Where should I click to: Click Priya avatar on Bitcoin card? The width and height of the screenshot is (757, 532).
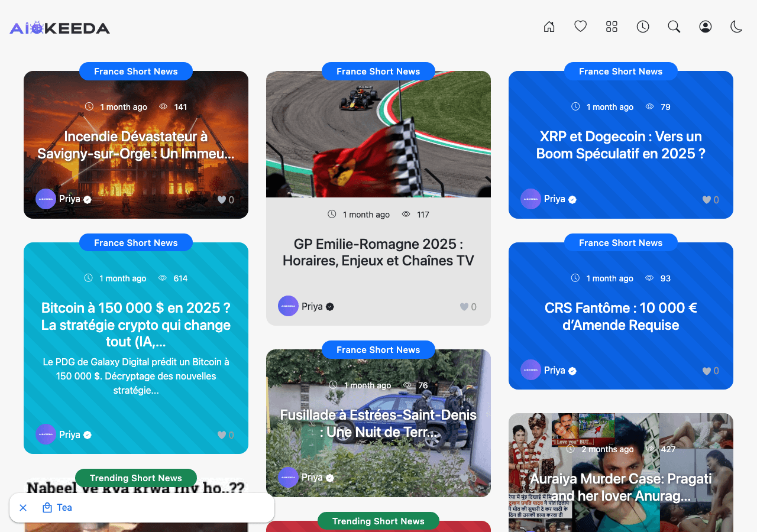point(46,434)
